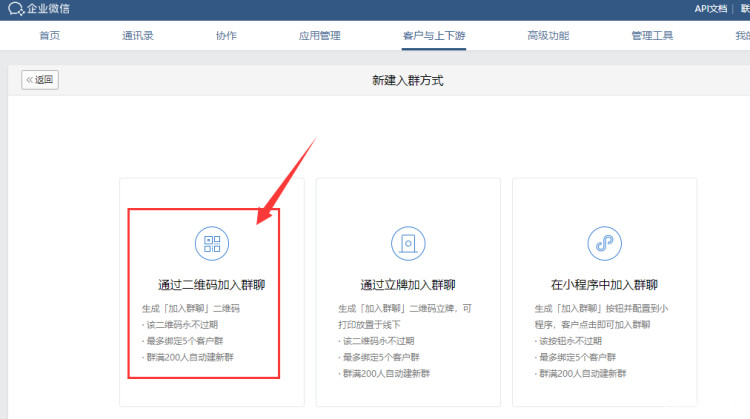
Task: Click the 客户与上下游 tab
Action: pos(433,36)
